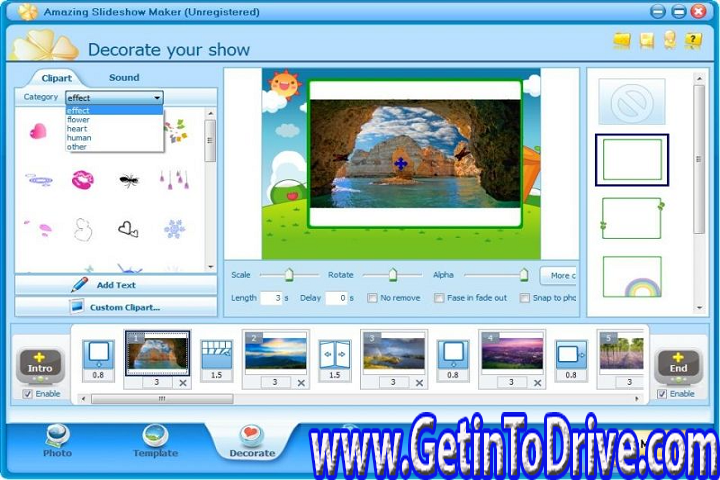Click the 1.5s blinds transition after slide 1

click(x=216, y=355)
